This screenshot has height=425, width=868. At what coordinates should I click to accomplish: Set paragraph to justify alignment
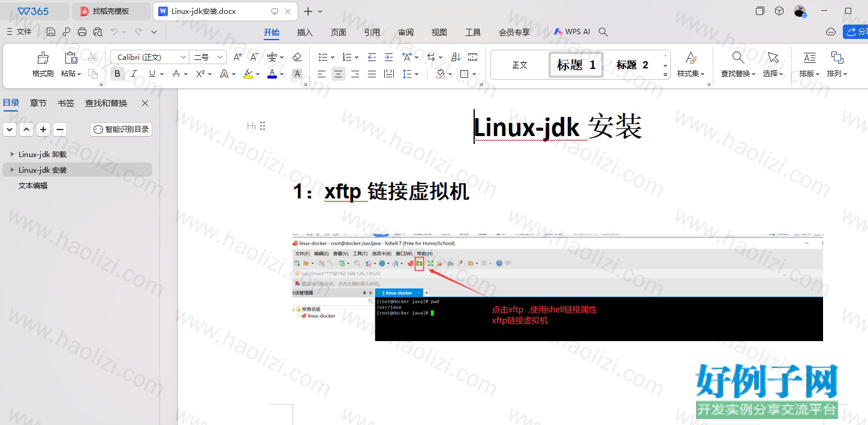[x=372, y=74]
